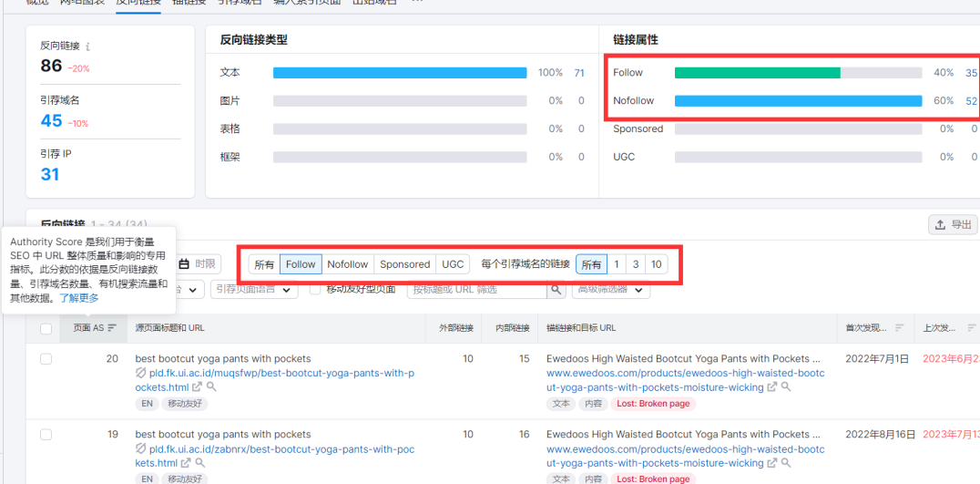Click magnifier icon of first row target URL
The image size is (980, 484).
786,387
